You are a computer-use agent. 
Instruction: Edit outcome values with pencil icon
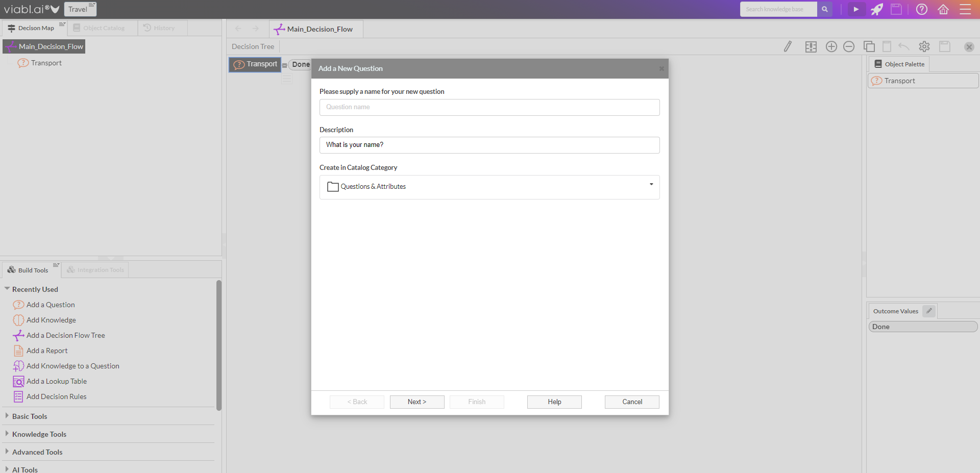(x=929, y=311)
